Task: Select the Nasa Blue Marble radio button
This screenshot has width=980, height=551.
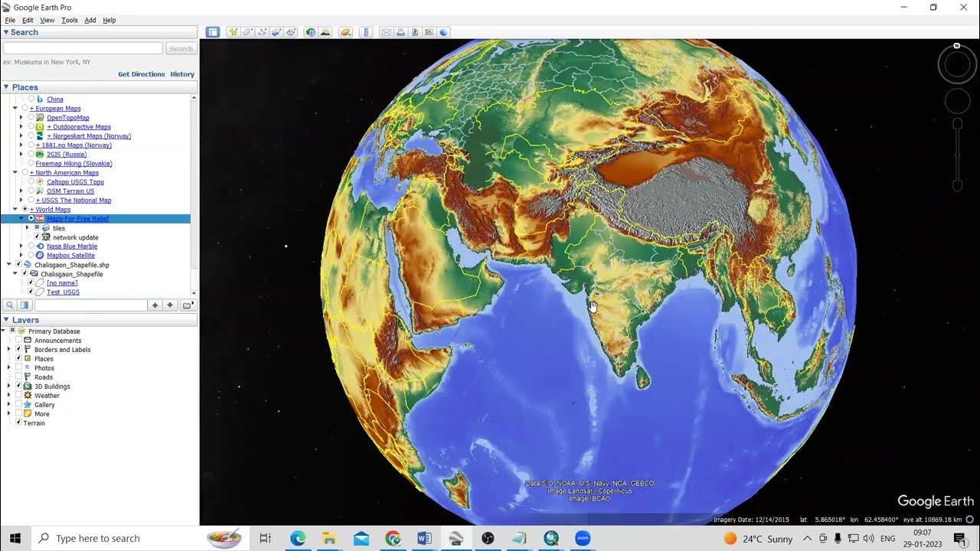Action: [31, 246]
